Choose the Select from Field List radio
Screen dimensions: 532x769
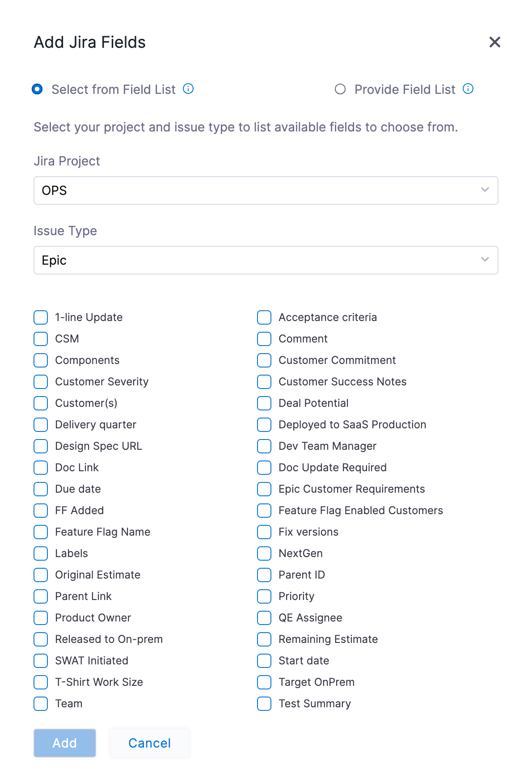point(38,89)
